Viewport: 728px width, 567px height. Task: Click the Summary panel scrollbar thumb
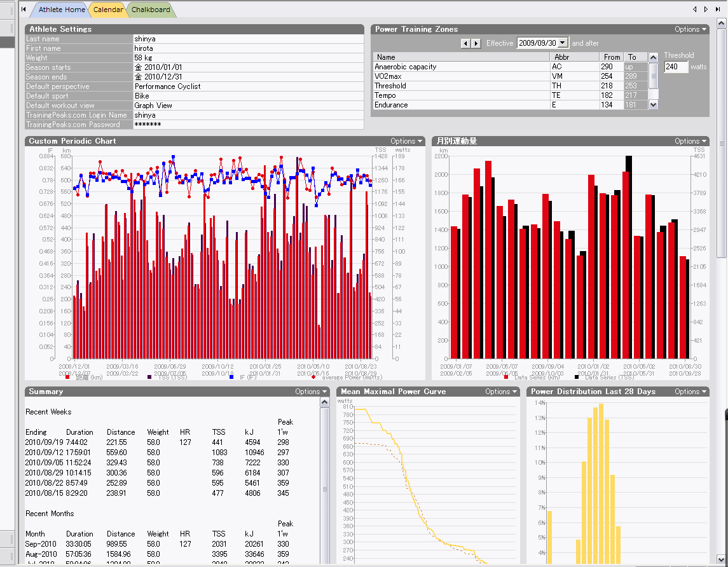tap(325, 489)
